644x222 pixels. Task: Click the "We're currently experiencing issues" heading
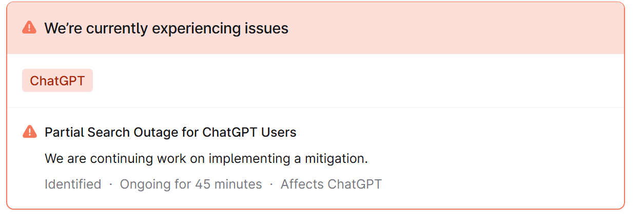point(166,28)
